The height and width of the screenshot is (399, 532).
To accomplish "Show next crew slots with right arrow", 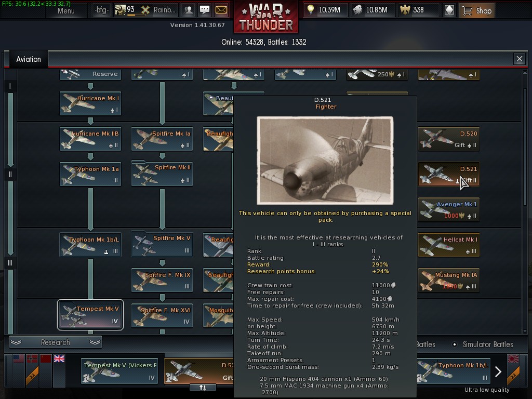I will pos(498,371).
